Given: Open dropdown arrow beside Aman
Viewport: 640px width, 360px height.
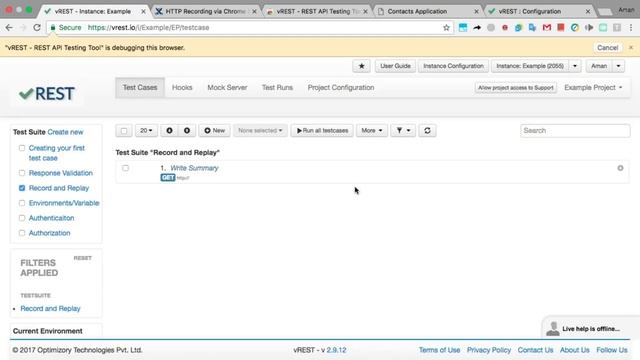Looking at the screenshot, I should 618,66.
